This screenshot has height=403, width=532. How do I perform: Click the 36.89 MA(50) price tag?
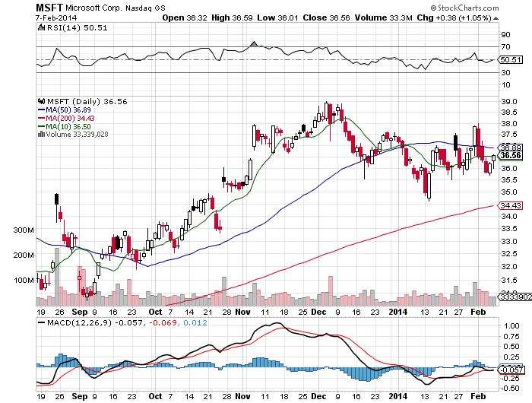510,148
